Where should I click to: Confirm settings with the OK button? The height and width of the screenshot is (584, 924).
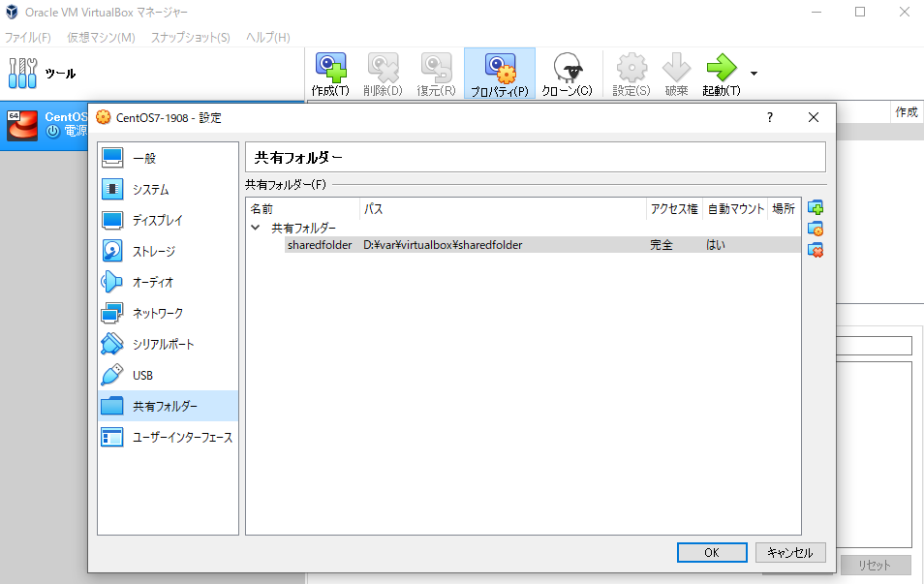(712, 552)
